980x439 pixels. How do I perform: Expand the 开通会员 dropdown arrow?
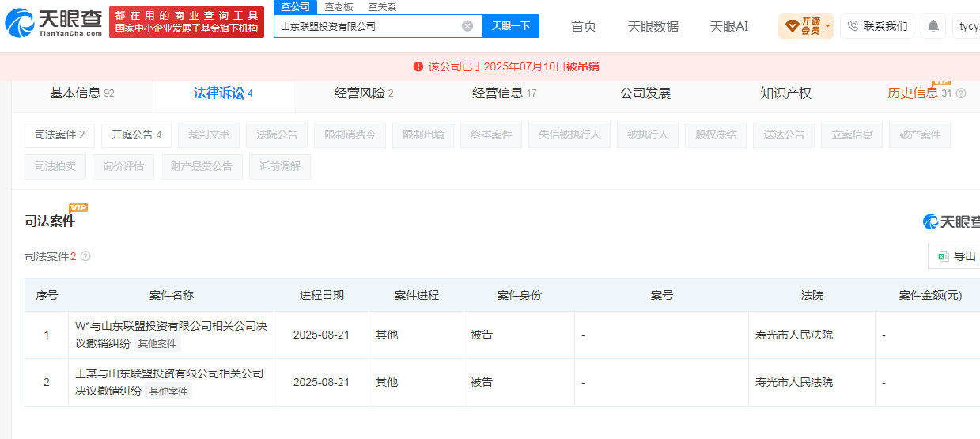[827, 26]
